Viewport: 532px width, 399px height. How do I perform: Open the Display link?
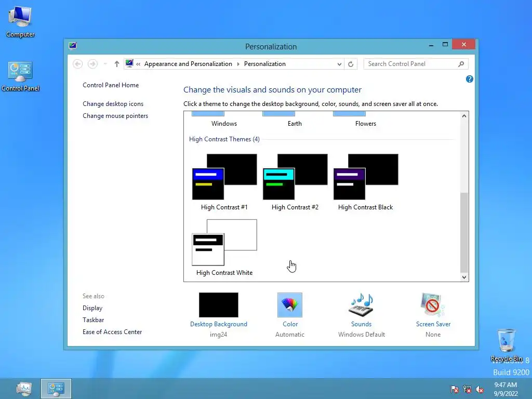coord(92,308)
